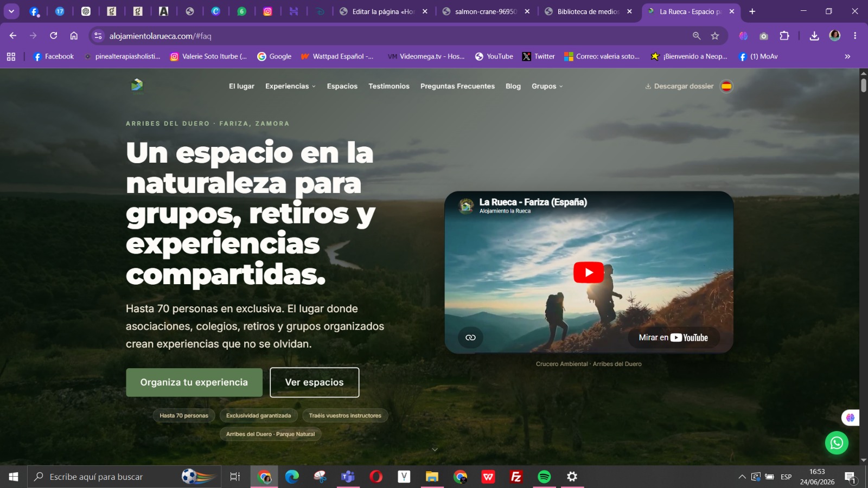
Task: Open the Extensions puzzle menu
Action: click(x=784, y=36)
